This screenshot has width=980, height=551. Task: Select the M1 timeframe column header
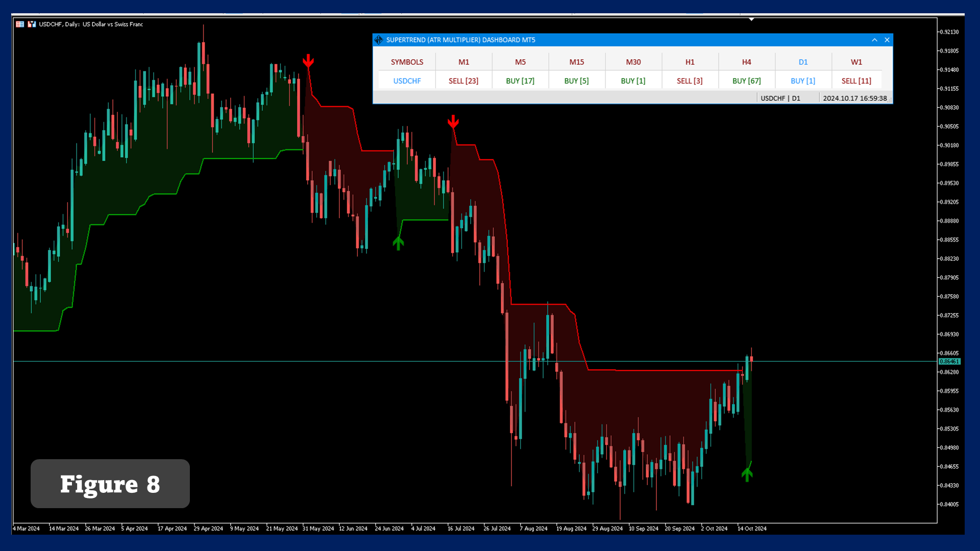[x=463, y=62]
